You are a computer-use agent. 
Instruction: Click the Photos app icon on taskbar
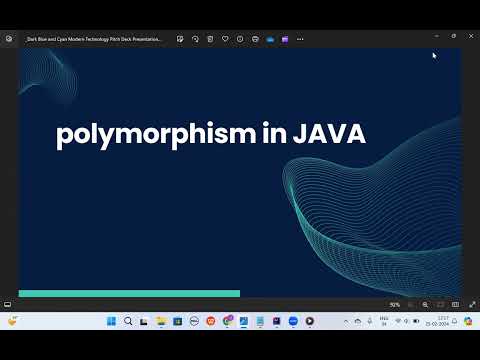click(x=244, y=321)
